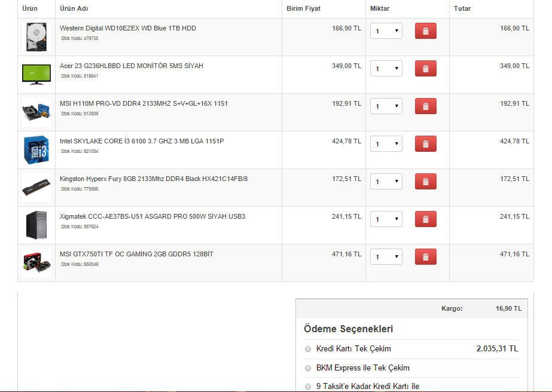Click the Tutar column header
Image resolution: width=552 pixels, height=392 pixels.
(462, 8)
